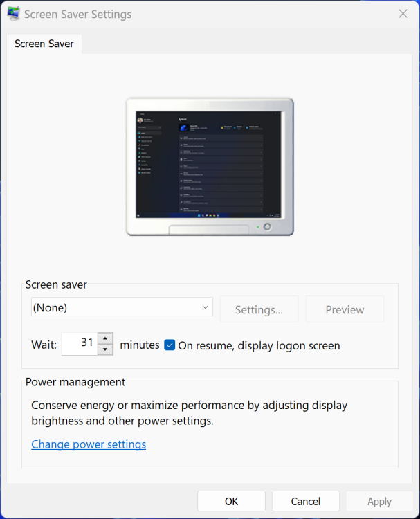Viewport: 420px width, 519px height.
Task: Select the Screen Saver tab
Action: (44, 44)
